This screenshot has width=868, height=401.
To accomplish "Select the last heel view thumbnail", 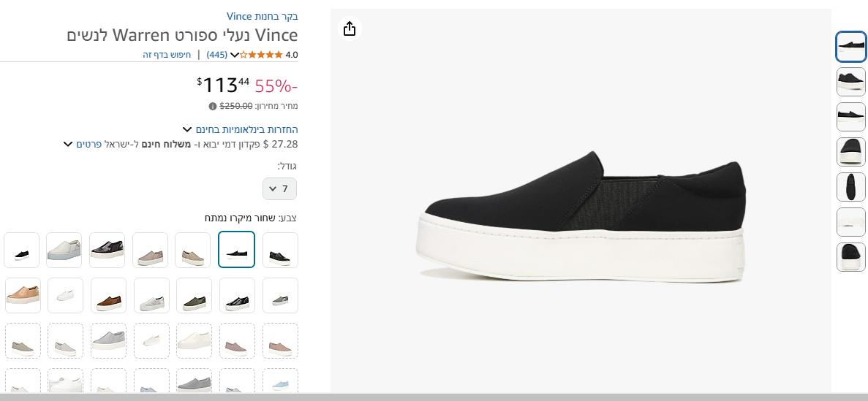I will point(850,257).
